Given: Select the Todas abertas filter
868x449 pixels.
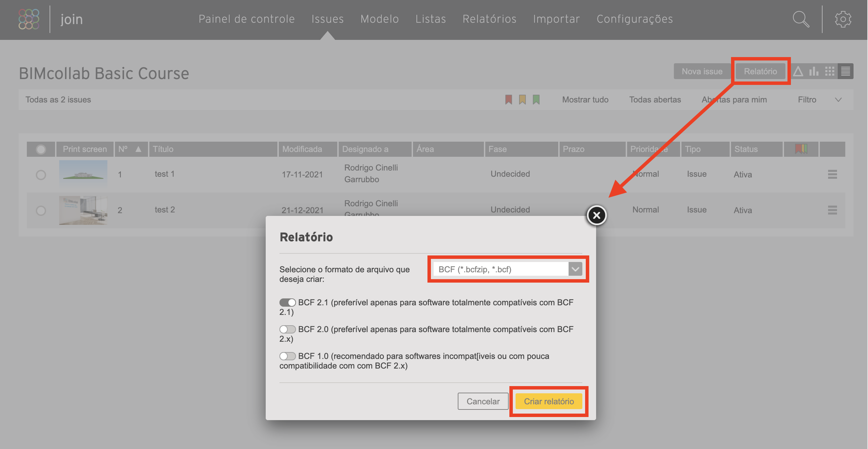Looking at the screenshot, I should pyautogui.click(x=655, y=100).
